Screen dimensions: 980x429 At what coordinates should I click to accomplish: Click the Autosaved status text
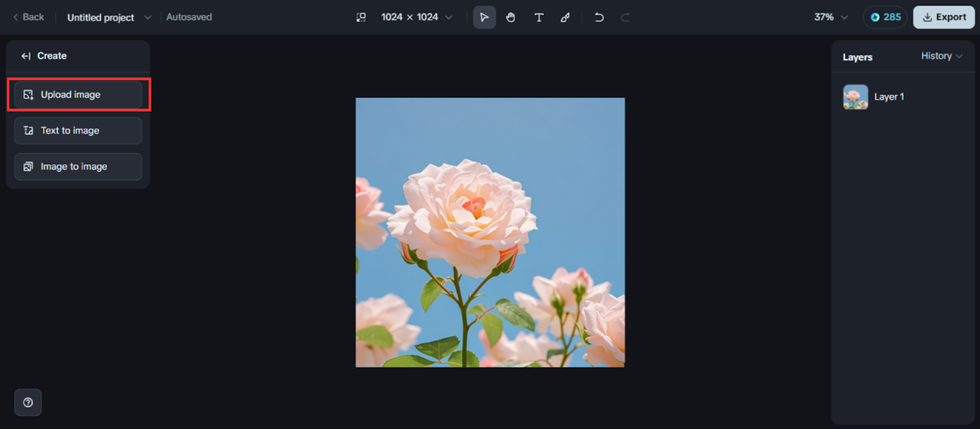pos(189,17)
